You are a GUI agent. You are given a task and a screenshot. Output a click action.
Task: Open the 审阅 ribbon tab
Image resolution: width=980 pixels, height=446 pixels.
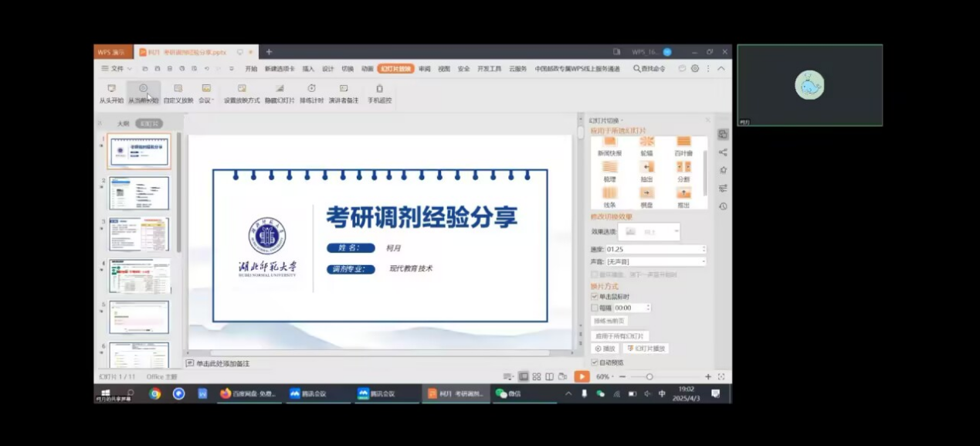click(424, 69)
